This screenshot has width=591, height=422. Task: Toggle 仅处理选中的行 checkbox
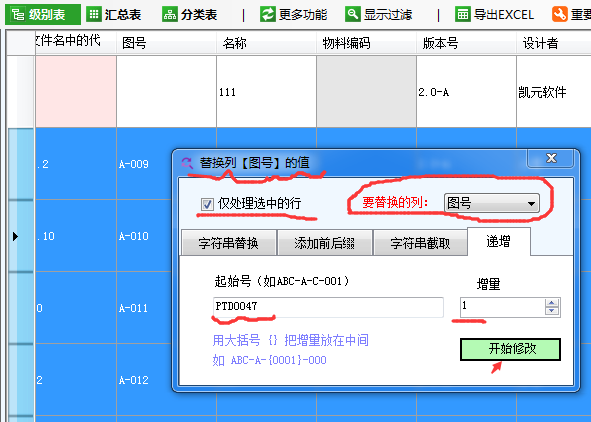point(207,204)
